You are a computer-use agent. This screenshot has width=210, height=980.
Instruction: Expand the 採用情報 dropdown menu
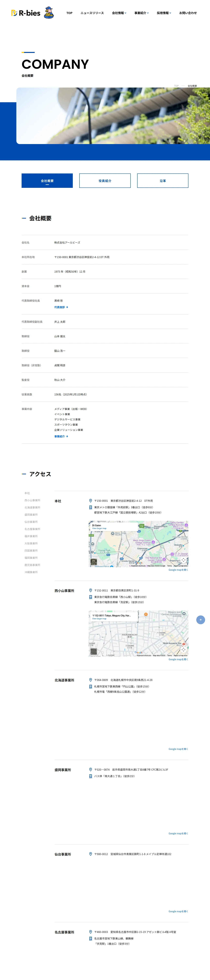click(164, 13)
